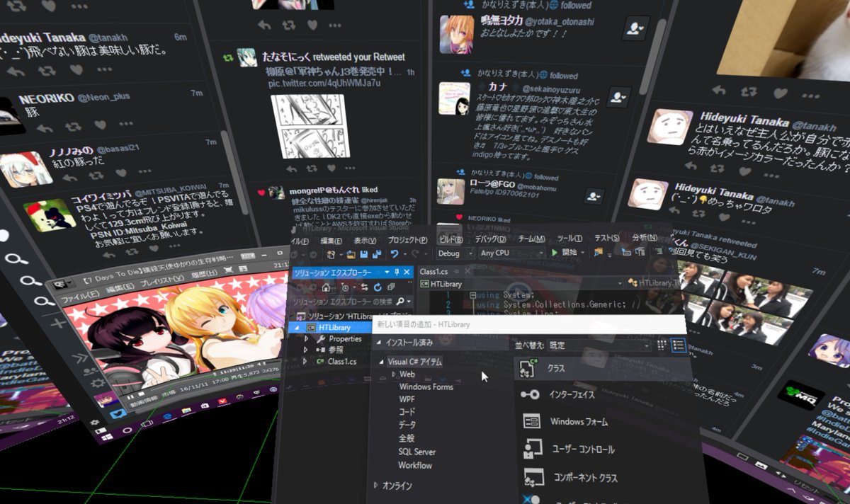Reply to Hideyuki Tanaka's 飛べない豚 tweet
850x504 pixels.
coord(15,71)
